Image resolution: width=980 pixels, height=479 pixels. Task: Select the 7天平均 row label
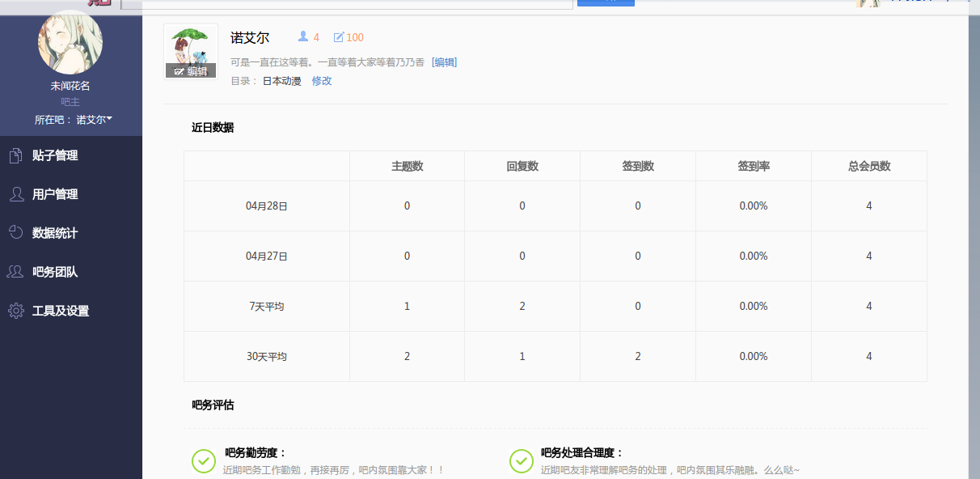tap(267, 306)
